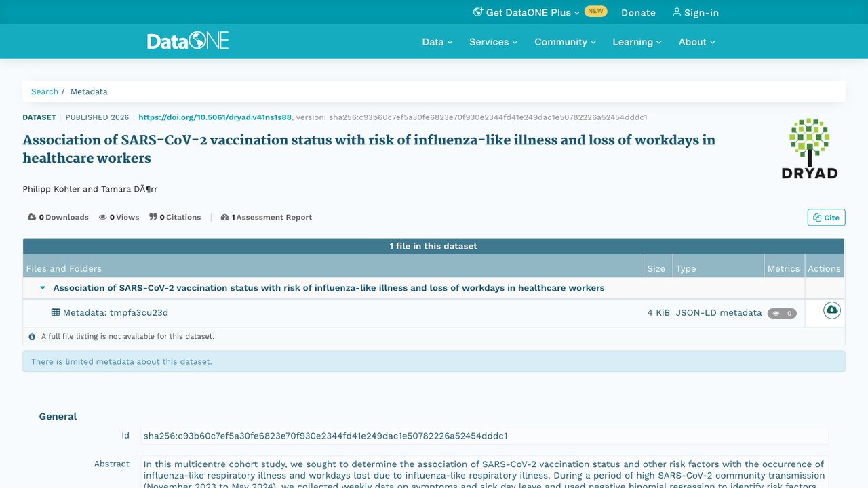Click the Cite button
This screenshot has height=488, width=868.
pyautogui.click(x=826, y=218)
